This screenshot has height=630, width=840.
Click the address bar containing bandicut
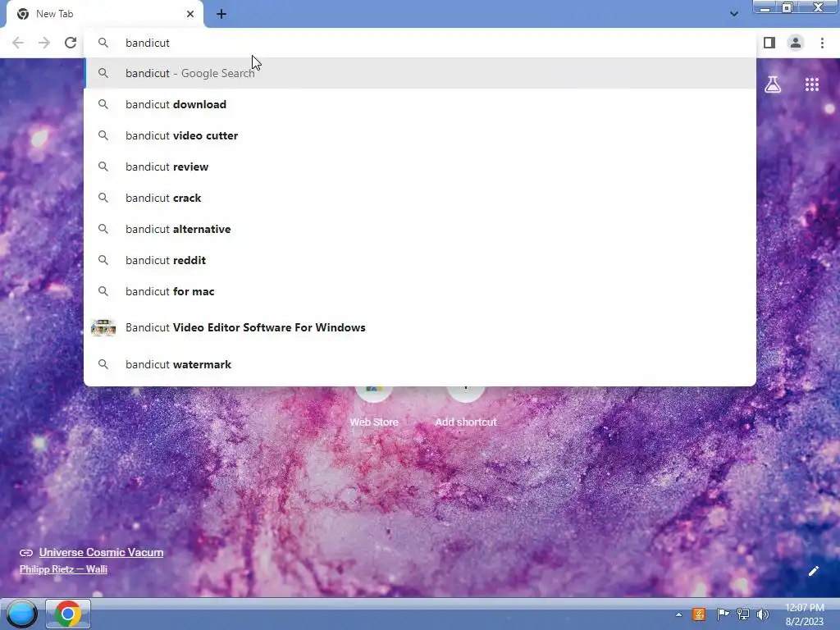(419, 43)
